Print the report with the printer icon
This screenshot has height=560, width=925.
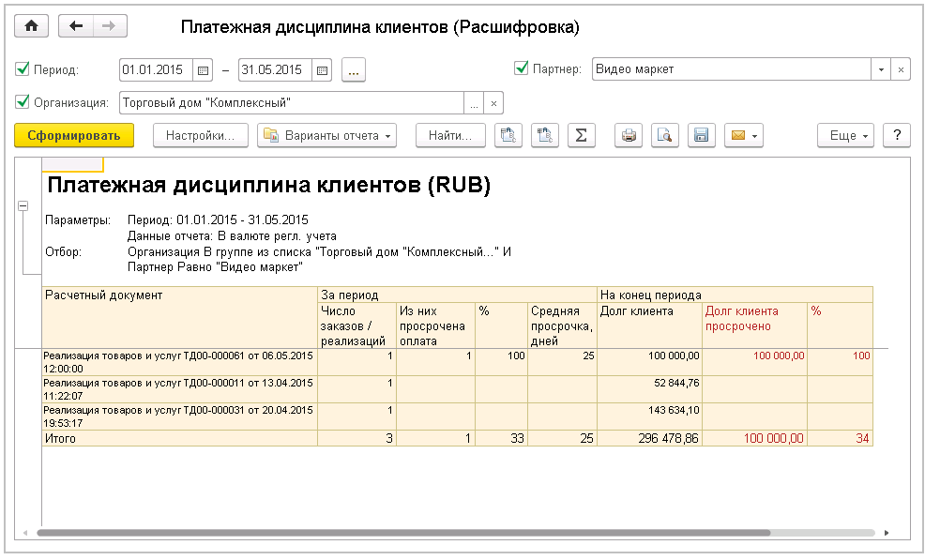point(629,136)
